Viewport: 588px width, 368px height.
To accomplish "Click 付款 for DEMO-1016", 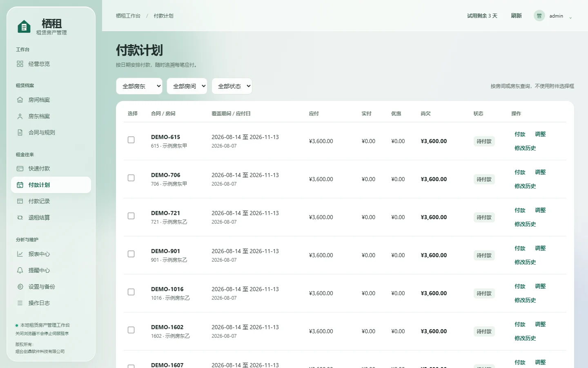I will pos(520,286).
